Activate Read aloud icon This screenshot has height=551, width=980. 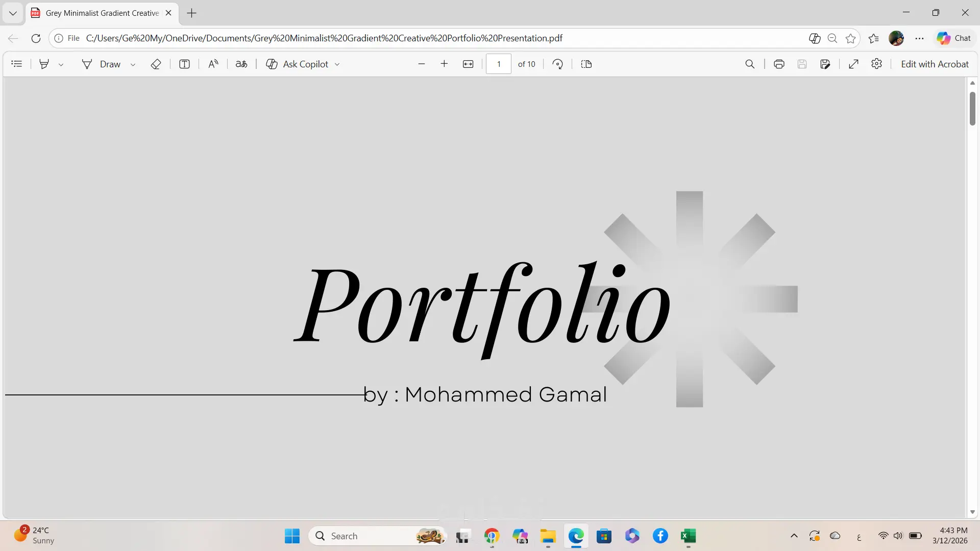click(213, 64)
